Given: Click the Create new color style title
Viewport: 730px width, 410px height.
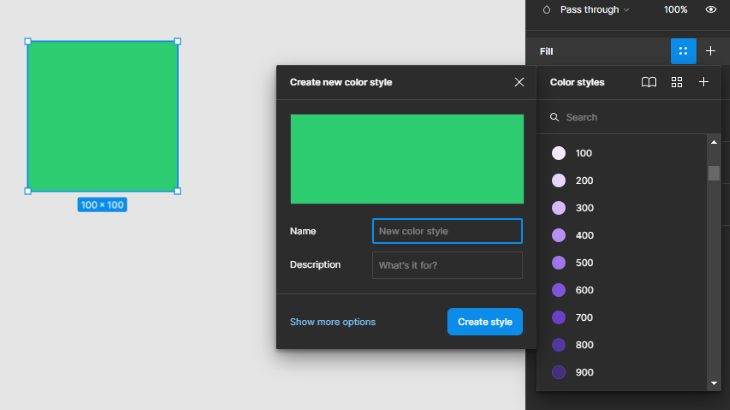Looking at the screenshot, I should 341,82.
